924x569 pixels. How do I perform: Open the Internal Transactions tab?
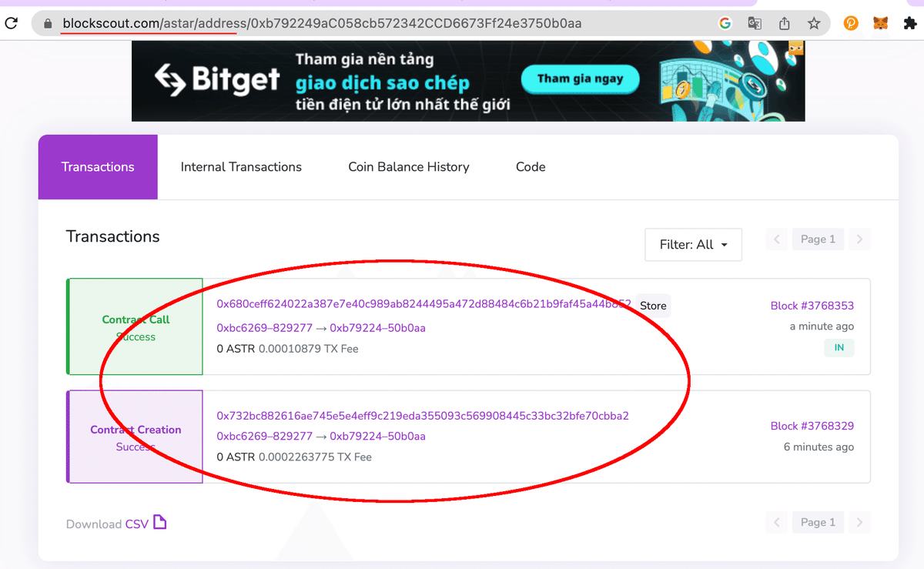click(241, 167)
